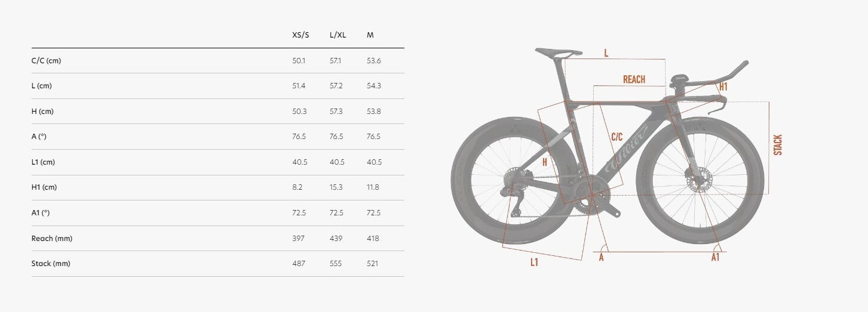
Task: Click the 53.6 C/C value for size M
Action: point(374,61)
